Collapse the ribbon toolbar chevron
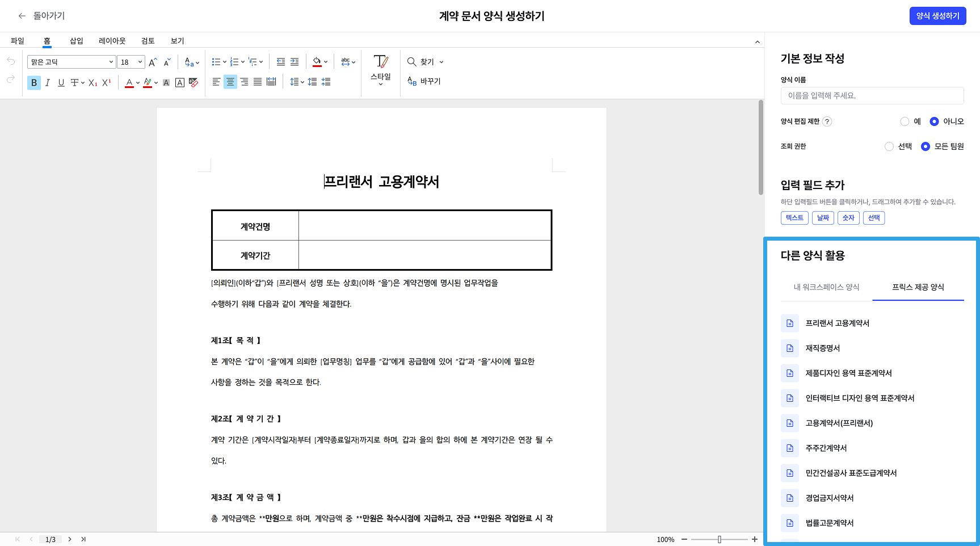Image resolution: width=980 pixels, height=546 pixels. coord(757,41)
